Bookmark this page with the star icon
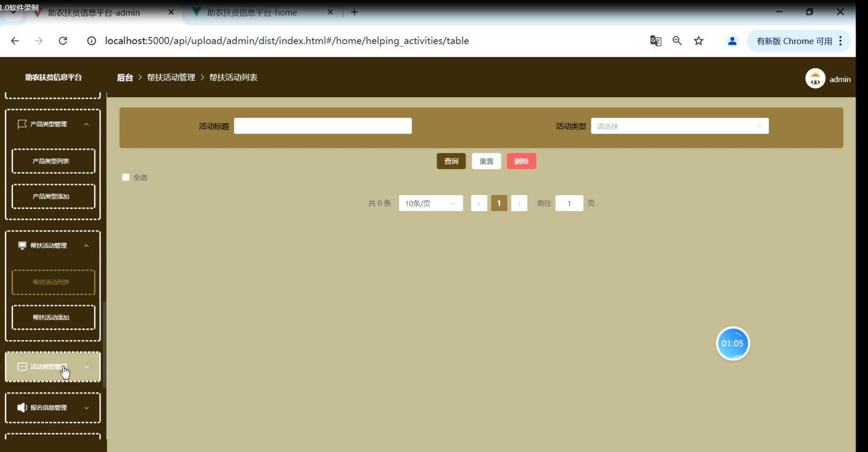The height and width of the screenshot is (452, 868). (x=699, y=41)
